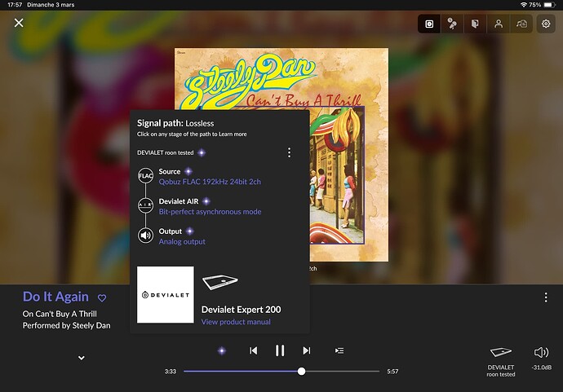Open Qobuz FLAC 192kHz 24bit 2ch link

tap(210, 182)
